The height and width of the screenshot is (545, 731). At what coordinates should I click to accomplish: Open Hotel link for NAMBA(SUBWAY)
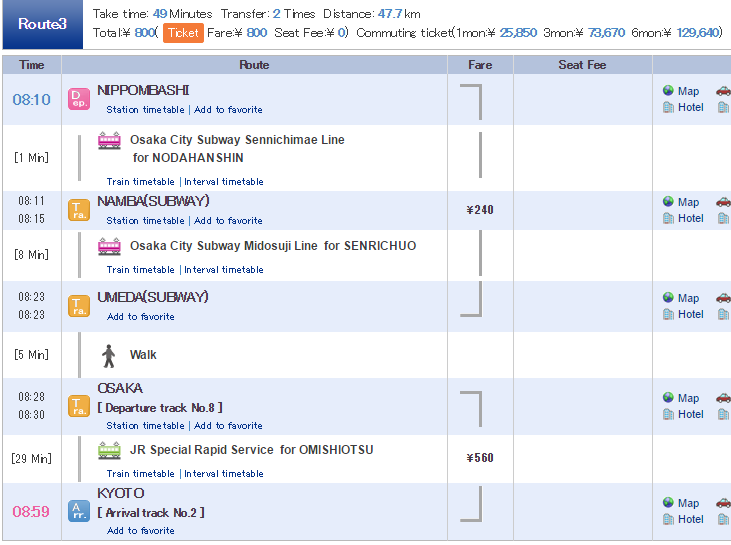tap(690, 219)
